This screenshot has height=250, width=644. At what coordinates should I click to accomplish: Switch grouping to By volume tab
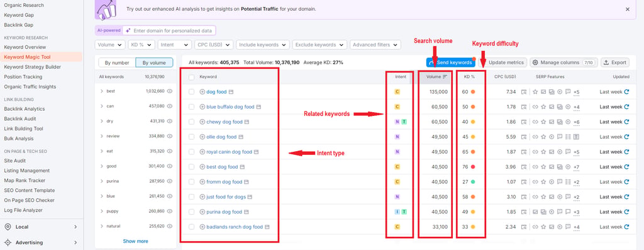pos(154,63)
